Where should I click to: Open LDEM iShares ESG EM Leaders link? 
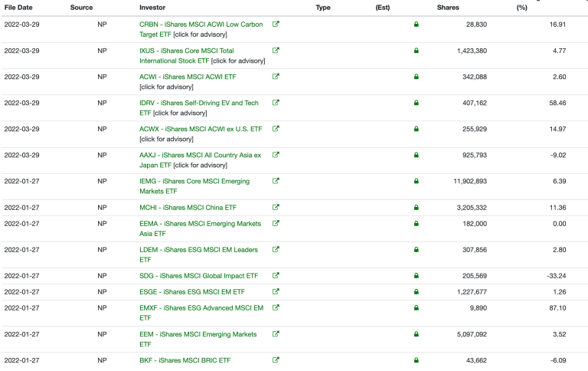pyautogui.click(x=198, y=254)
